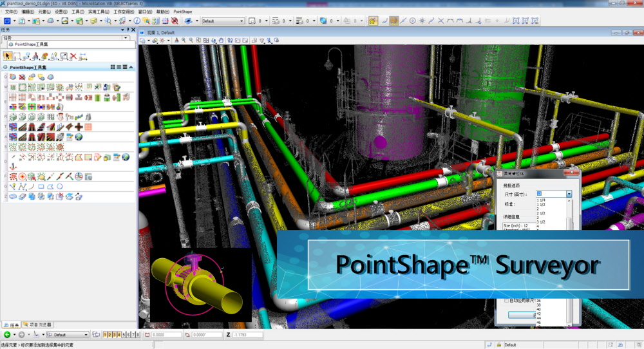Viewport: 644px width, 349px height.
Task: Click the Zoom In magnifier in view toolbar
Action: click(x=184, y=40)
